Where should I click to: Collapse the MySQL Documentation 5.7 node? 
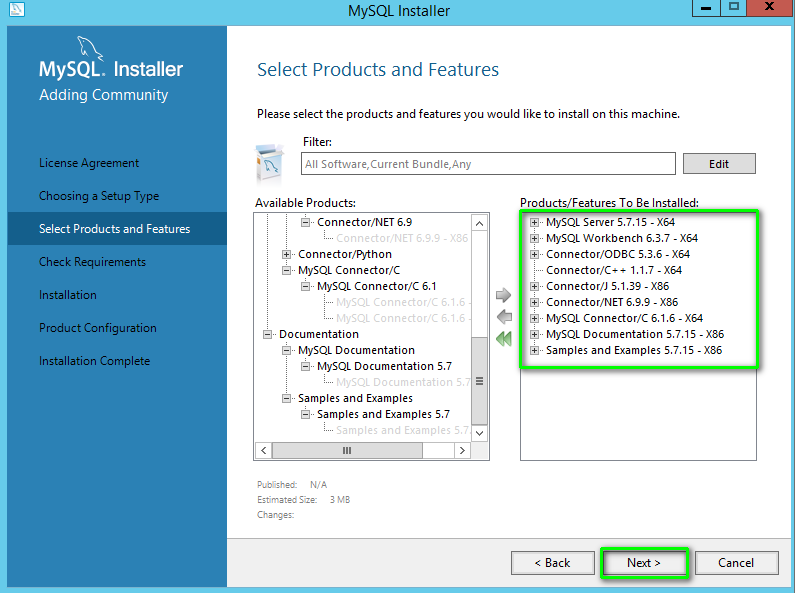point(305,366)
